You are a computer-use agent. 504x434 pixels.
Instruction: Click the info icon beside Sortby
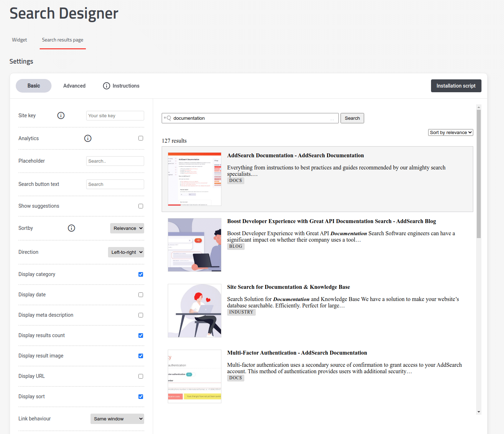[72, 228]
